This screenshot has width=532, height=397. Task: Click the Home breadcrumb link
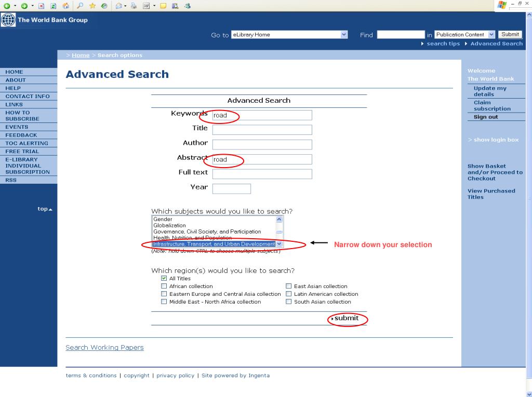pos(81,55)
